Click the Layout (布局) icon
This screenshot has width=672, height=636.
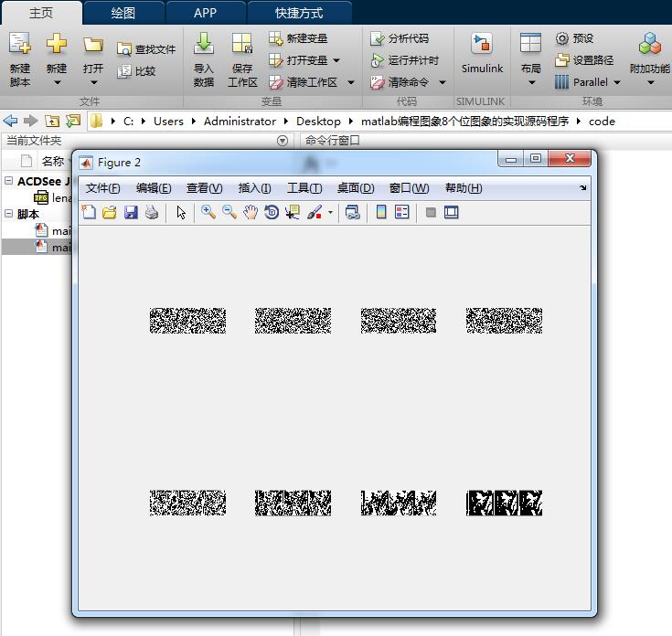(530, 43)
